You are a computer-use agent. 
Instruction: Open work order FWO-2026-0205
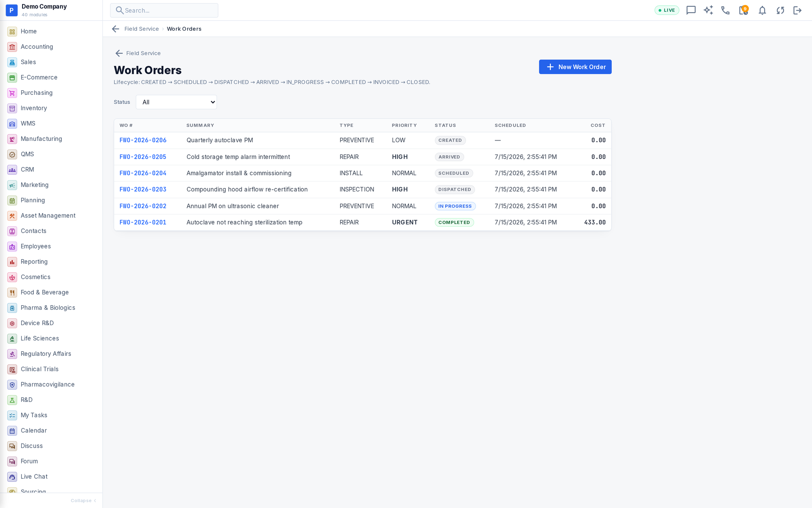143,157
